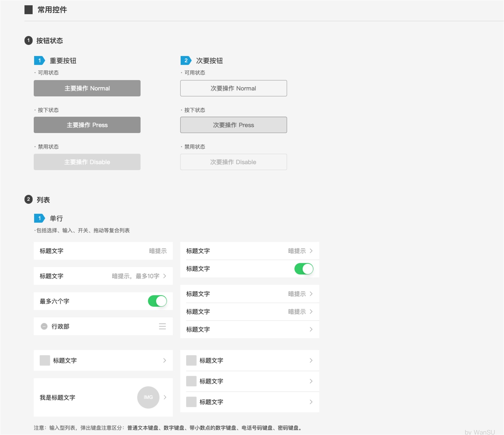Viewport: 504px width, 435px height.
Task: Click the 我是标题文字 title text
Action: (57, 397)
